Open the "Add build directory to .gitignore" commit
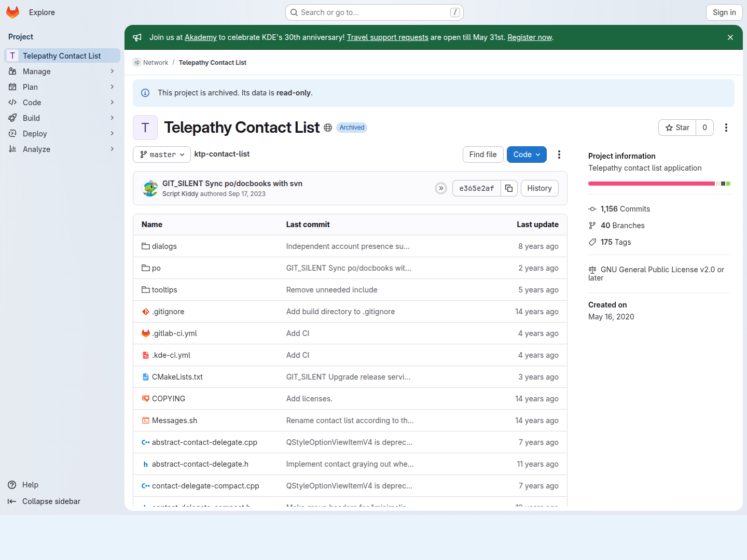 tap(341, 312)
